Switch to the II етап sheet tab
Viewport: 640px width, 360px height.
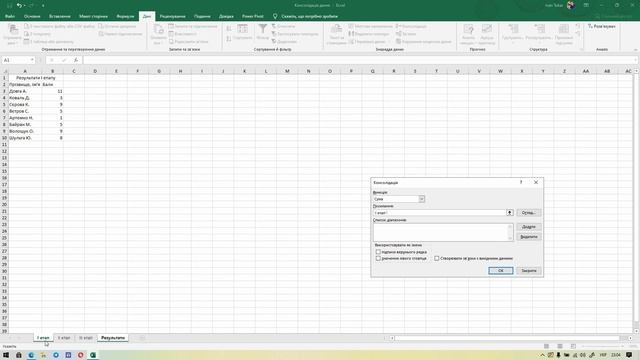[x=64, y=338]
